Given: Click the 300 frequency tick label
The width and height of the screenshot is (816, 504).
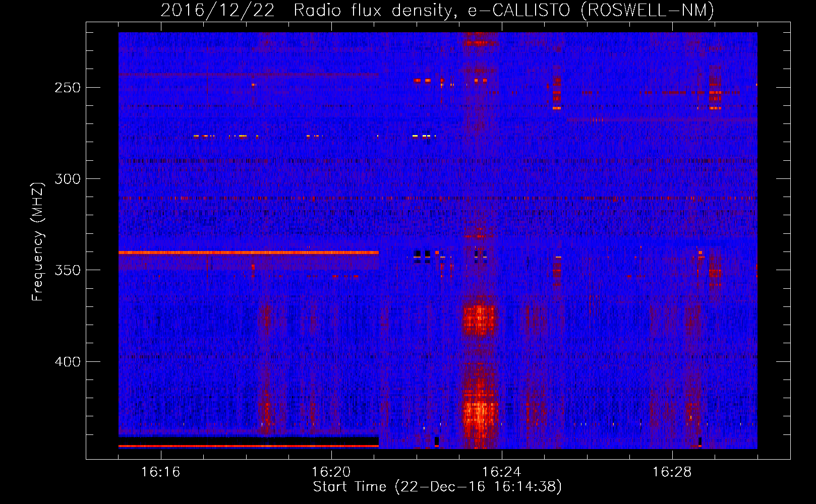Looking at the screenshot, I should 68,179.
